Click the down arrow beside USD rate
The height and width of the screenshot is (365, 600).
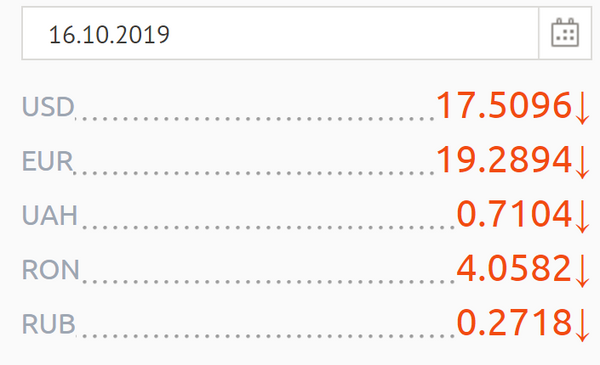click(582, 108)
